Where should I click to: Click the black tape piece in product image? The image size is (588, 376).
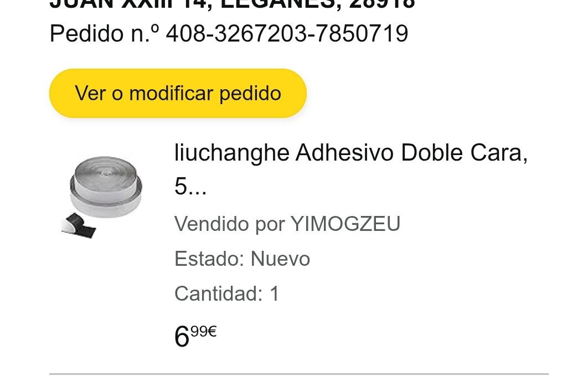[80, 225]
